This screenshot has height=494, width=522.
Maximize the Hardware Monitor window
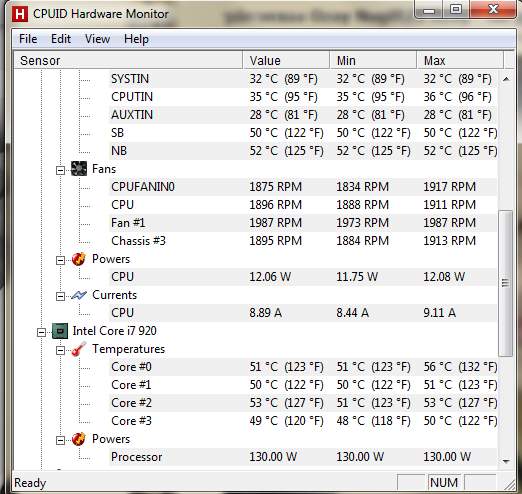[456, 10]
